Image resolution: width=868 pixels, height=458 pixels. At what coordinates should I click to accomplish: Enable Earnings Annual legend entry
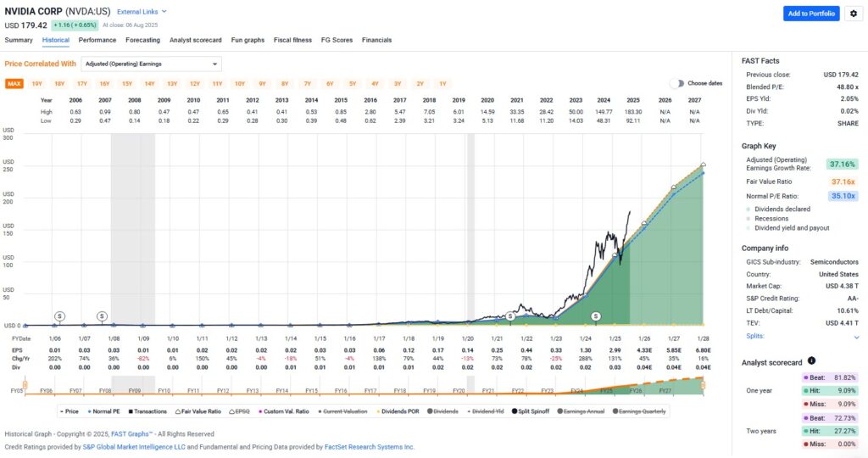point(581,411)
